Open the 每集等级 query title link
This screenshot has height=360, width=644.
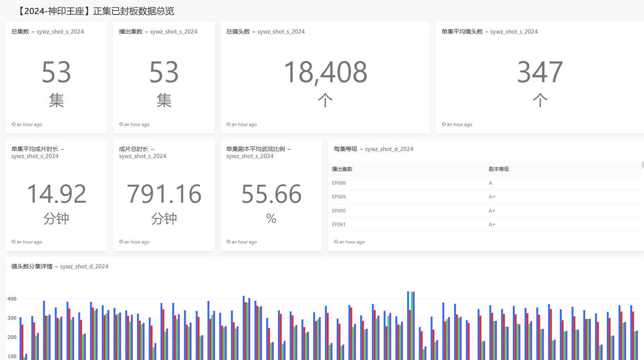pos(373,149)
